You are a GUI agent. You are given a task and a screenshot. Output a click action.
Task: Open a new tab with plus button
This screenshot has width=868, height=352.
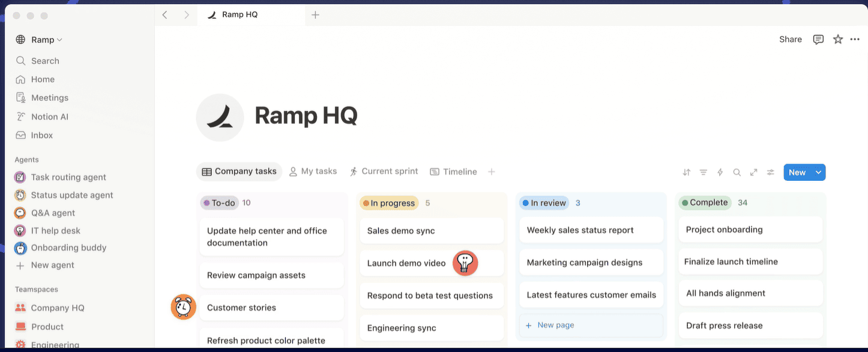point(315,15)
